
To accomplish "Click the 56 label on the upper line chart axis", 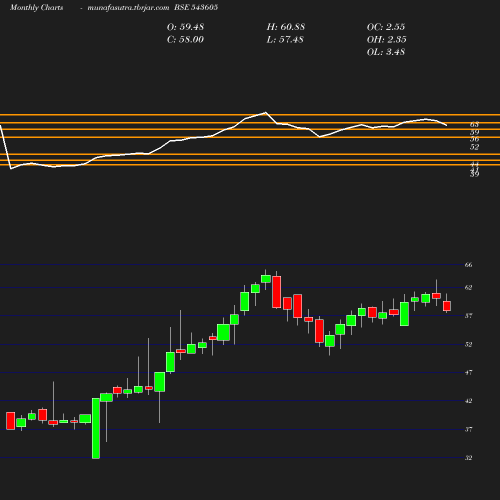I will pos(474,139).
